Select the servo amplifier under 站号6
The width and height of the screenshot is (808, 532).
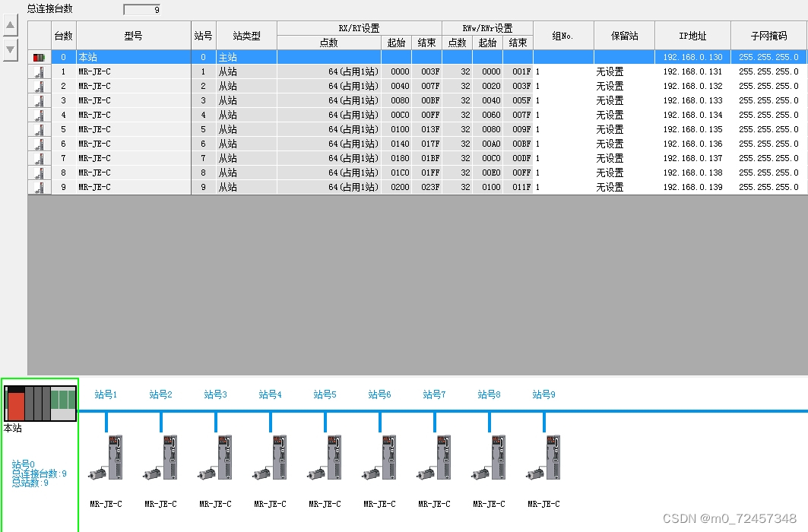point(380,458)
